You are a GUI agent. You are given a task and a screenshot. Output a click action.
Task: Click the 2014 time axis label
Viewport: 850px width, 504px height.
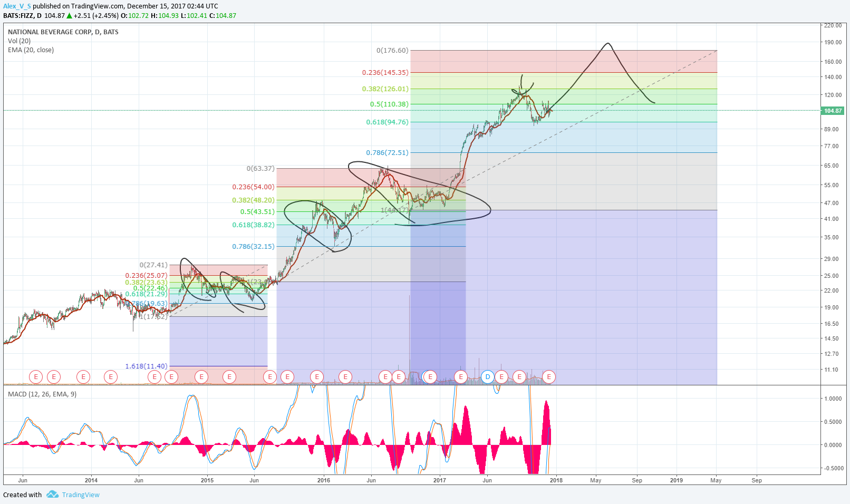pyautogui.click(x=91, y=480)
